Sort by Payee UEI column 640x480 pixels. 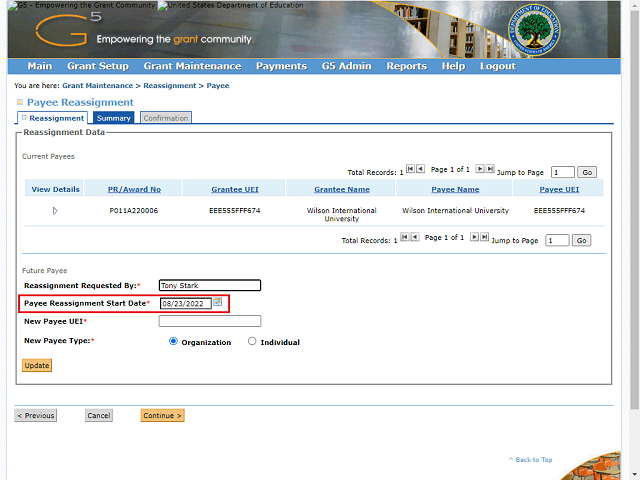pos(559,189)
